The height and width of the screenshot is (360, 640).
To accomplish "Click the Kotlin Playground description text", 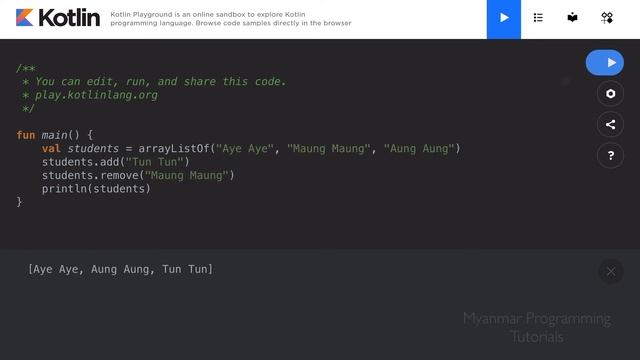I will pyautogui.click(x=231, y=19).
